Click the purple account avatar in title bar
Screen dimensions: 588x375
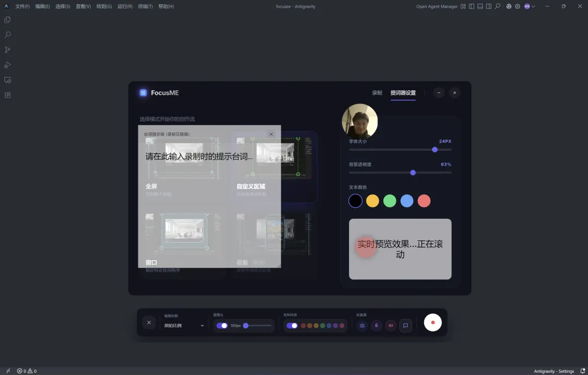tap(527, 7)
